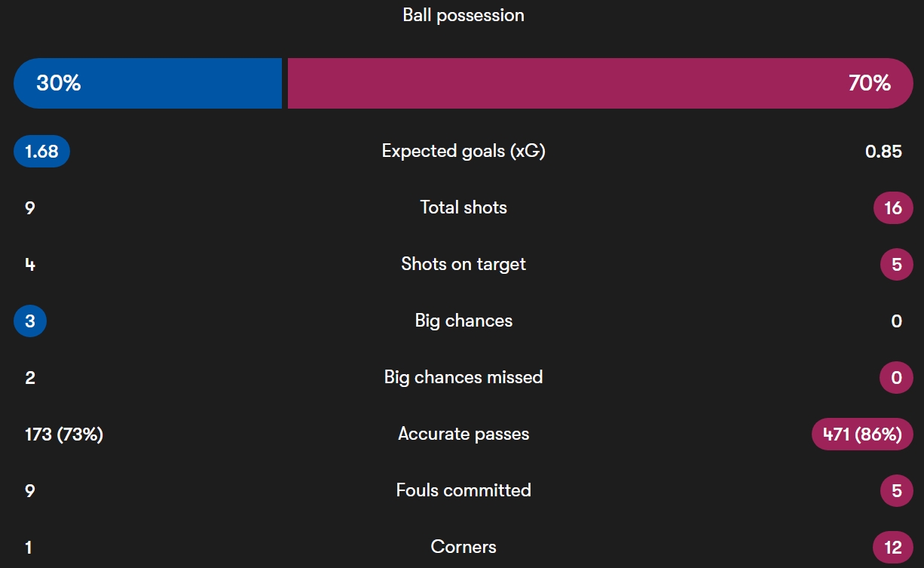The width and height of the screenshot is (924, 568).
Task: Select the Big chances missed label
Action: 464,377
